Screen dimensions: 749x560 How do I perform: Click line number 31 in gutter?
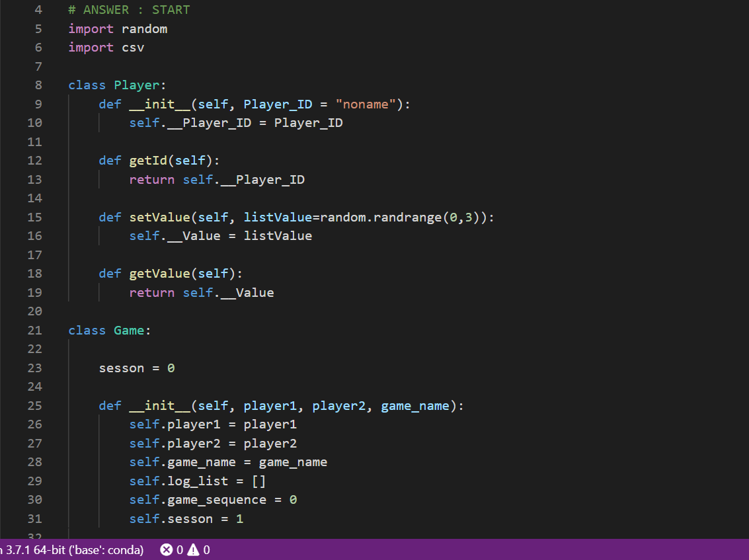tap(35, 518)
